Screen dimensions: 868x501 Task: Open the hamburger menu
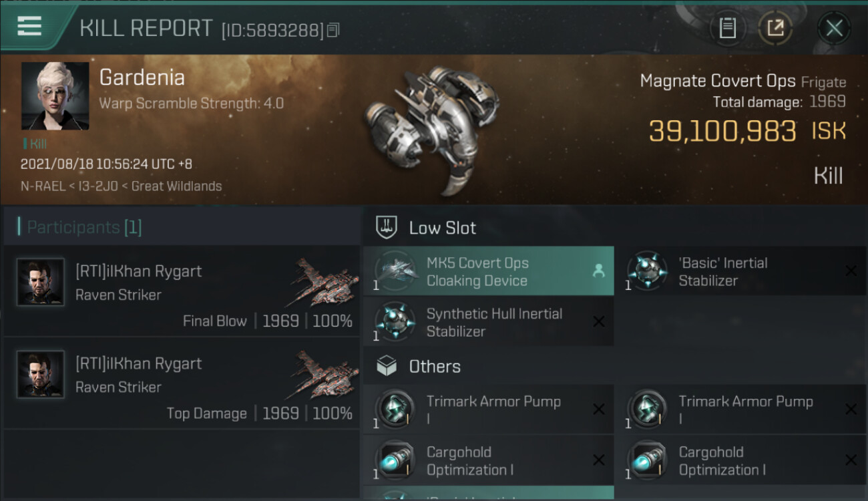29,27
